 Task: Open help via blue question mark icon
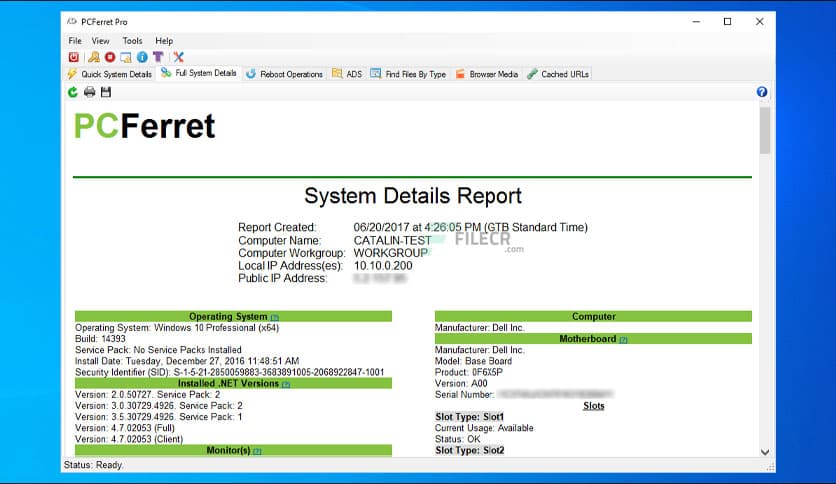(x=762, y=92)
